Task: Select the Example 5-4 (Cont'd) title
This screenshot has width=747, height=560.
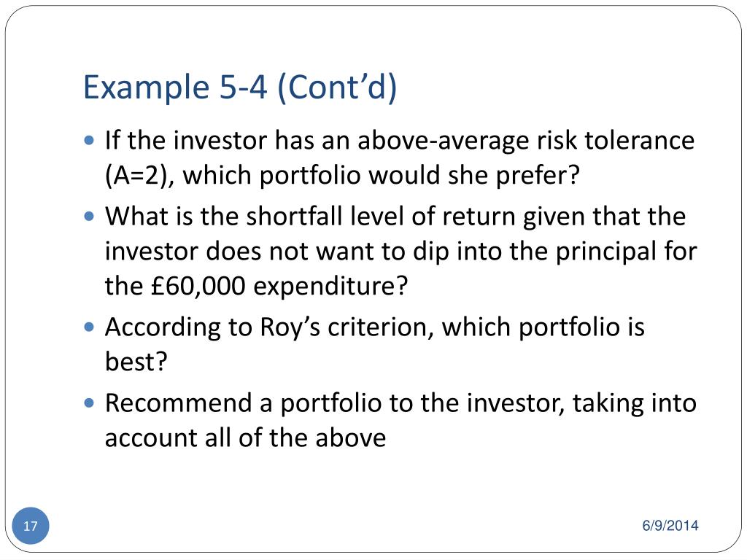Action: [240, 87]
